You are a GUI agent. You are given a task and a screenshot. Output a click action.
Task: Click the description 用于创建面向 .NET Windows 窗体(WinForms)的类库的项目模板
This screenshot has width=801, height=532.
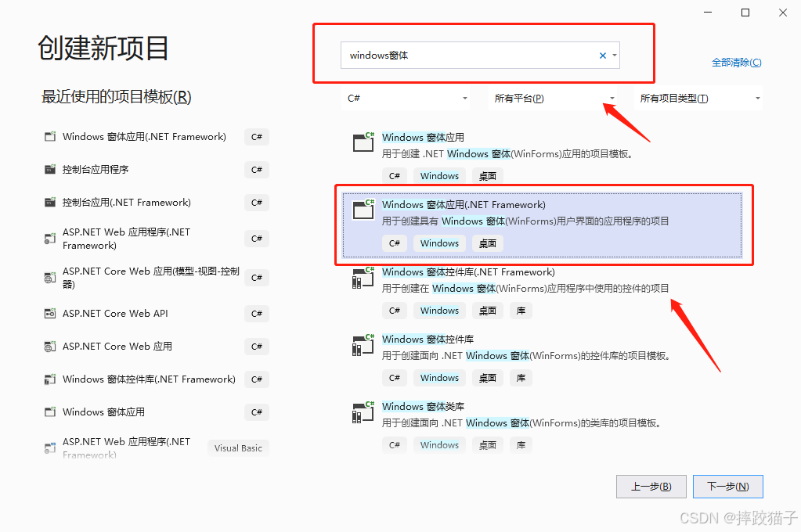click(521, 423)
